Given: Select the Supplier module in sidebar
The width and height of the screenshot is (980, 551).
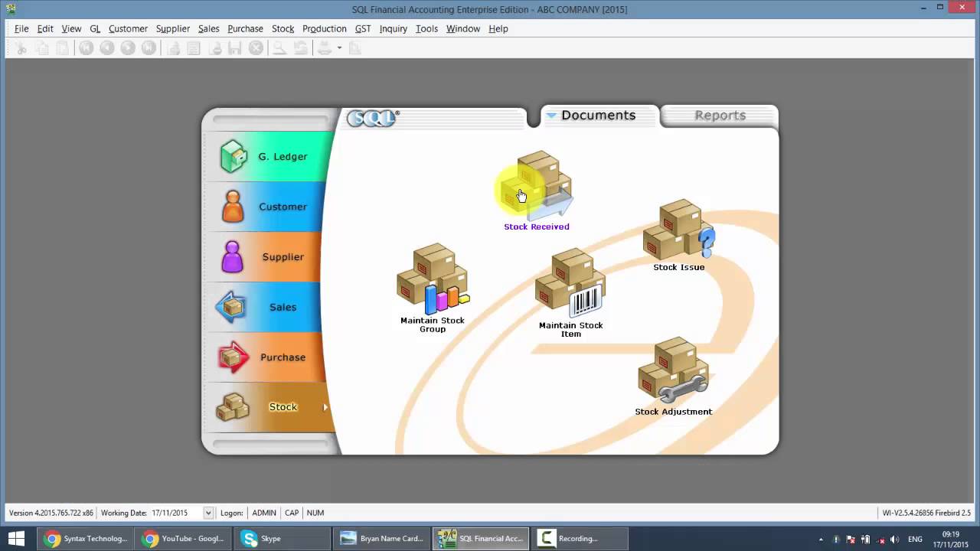Looking at the screenshot, I should pos(268,256).
